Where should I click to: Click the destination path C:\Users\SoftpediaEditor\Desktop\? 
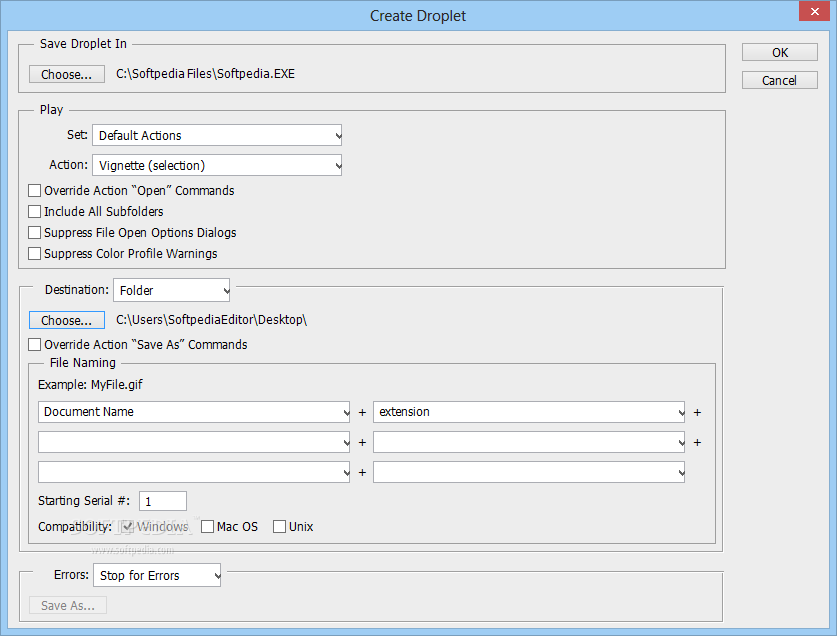tap(211, 320)
